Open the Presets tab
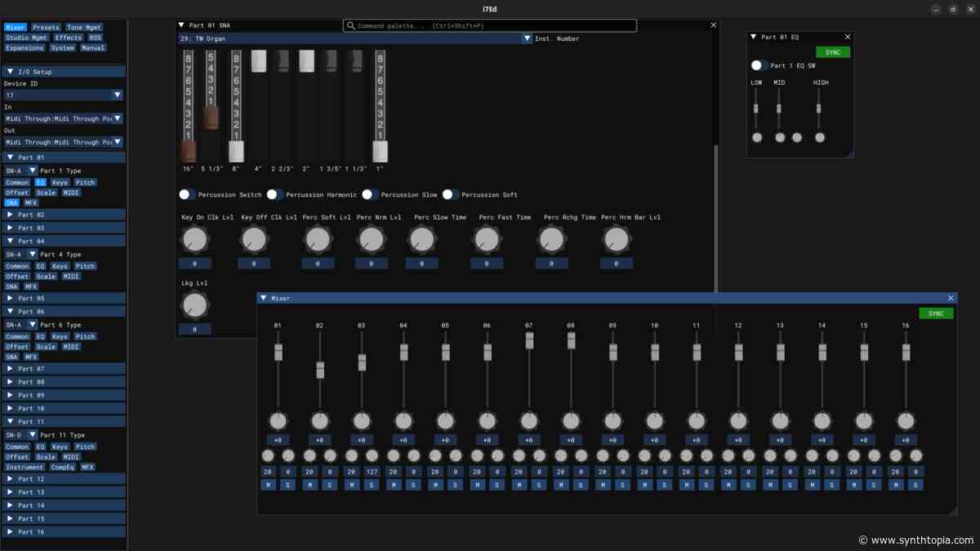Screen dimensions: 980x551 coord(46,27)
